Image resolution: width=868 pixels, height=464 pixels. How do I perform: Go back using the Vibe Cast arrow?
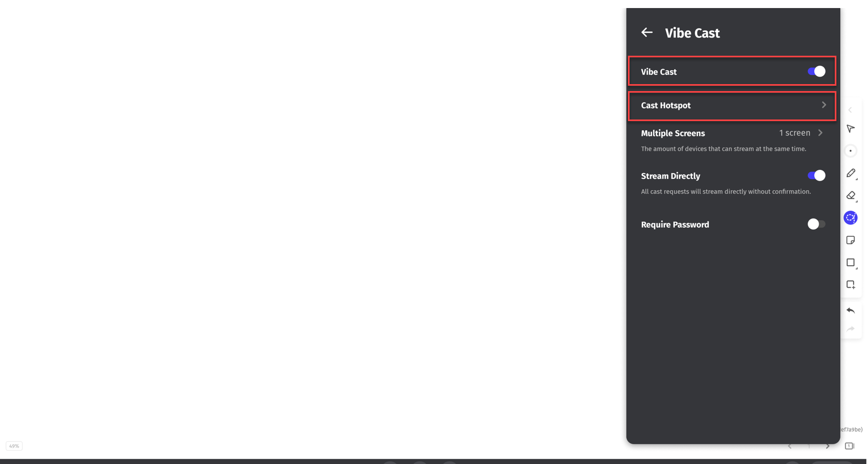click(647, 33)
